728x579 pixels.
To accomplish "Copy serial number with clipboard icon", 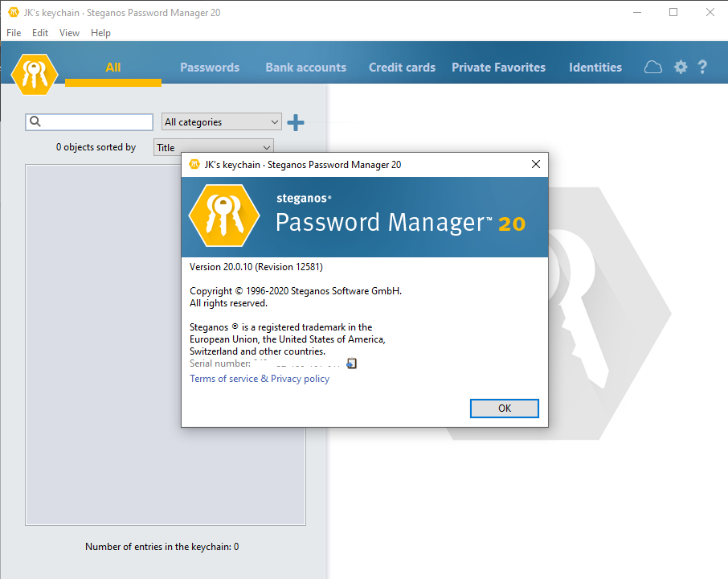I will tap(351, 363).
